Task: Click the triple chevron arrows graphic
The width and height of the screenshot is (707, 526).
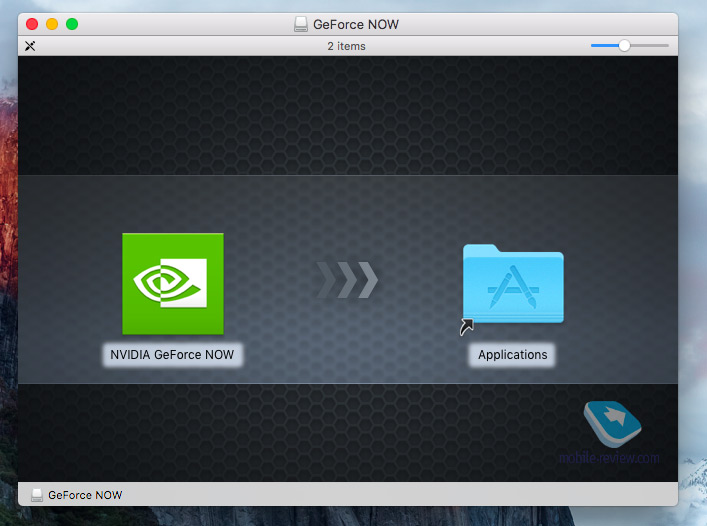Action: [x=347, y=281]
